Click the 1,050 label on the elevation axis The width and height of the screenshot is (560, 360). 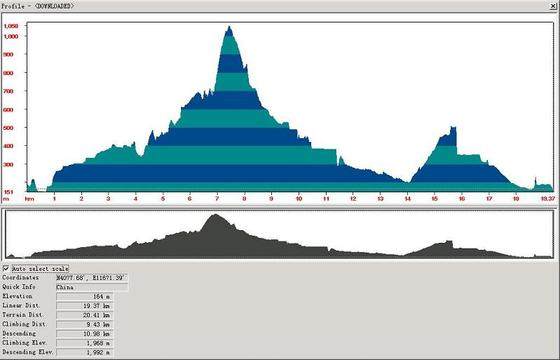pyautogui.click(x=11, y=26)
